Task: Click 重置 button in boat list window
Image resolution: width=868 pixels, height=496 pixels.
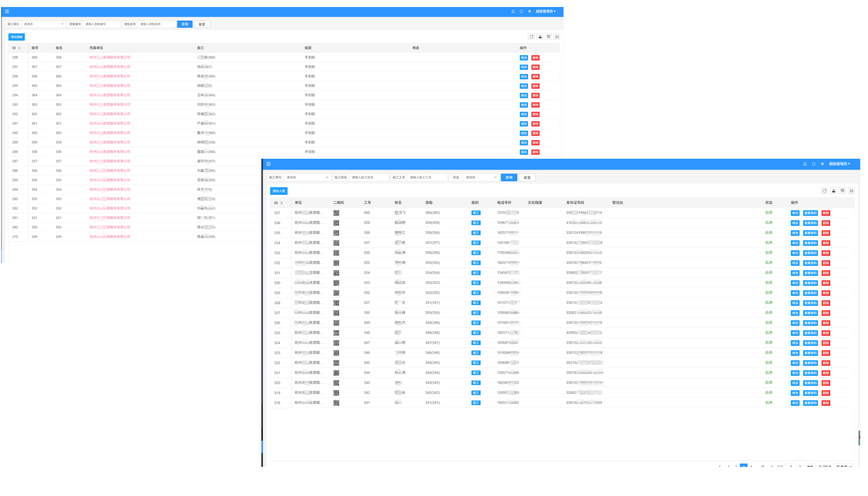Action: coord(202,24)
